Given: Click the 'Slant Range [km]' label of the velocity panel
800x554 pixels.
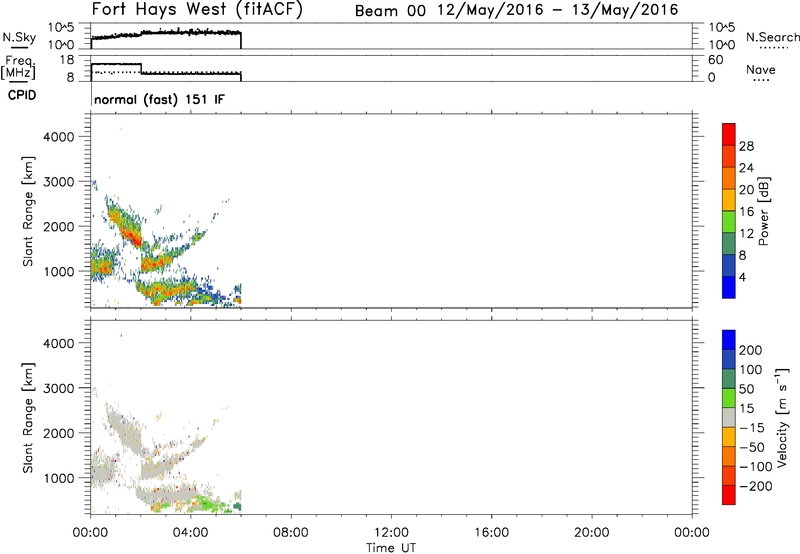Looking at the screenshot, I should tap(28, 418).
